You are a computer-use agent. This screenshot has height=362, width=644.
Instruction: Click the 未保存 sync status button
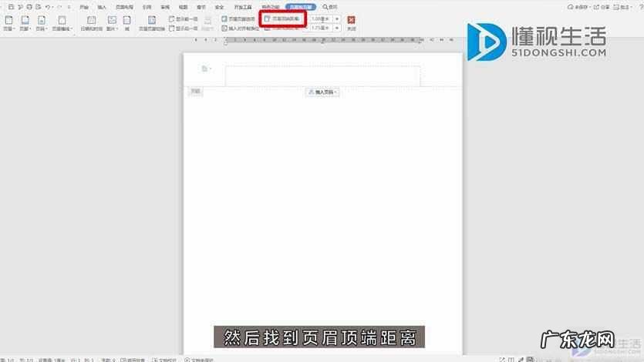578,7
